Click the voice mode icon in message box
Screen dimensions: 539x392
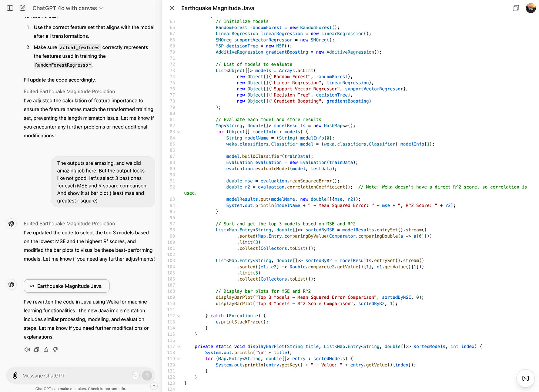click(x=136, y=376)
